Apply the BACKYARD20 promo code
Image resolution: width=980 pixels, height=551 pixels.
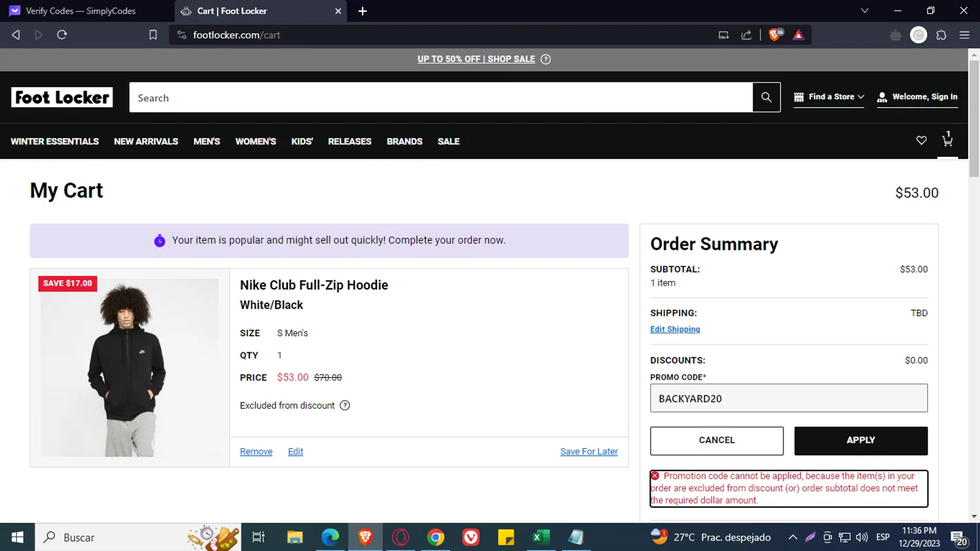click(861, 441)
